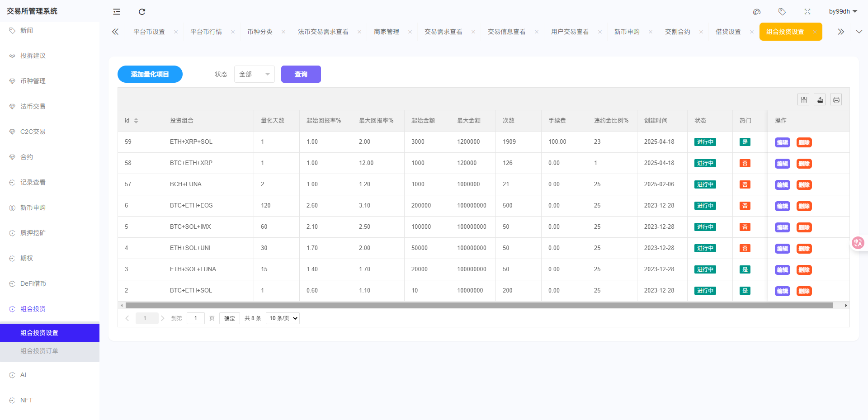Viewport: 868px width, 420px height.
Task: Open the theme palette icon
Action: [x=757, y=12]
